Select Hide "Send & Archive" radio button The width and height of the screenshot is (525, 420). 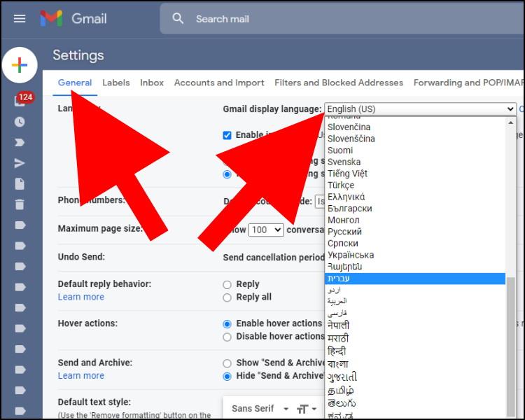click(227, 377)
